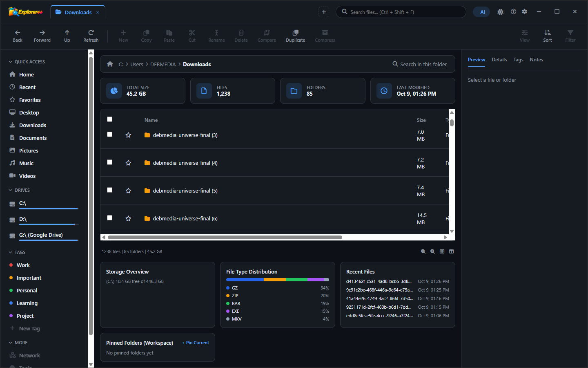Click the Duplicate toolbar button
588x368 pixels.
(296, 36)
